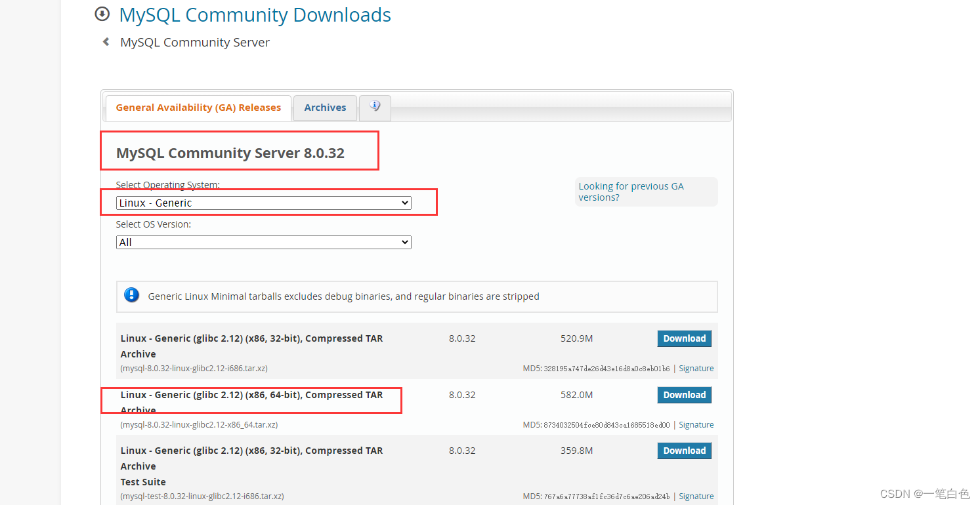Screen dimensions: 980x505
Task: Switch to the Archives tab
Action: [325, 108]
